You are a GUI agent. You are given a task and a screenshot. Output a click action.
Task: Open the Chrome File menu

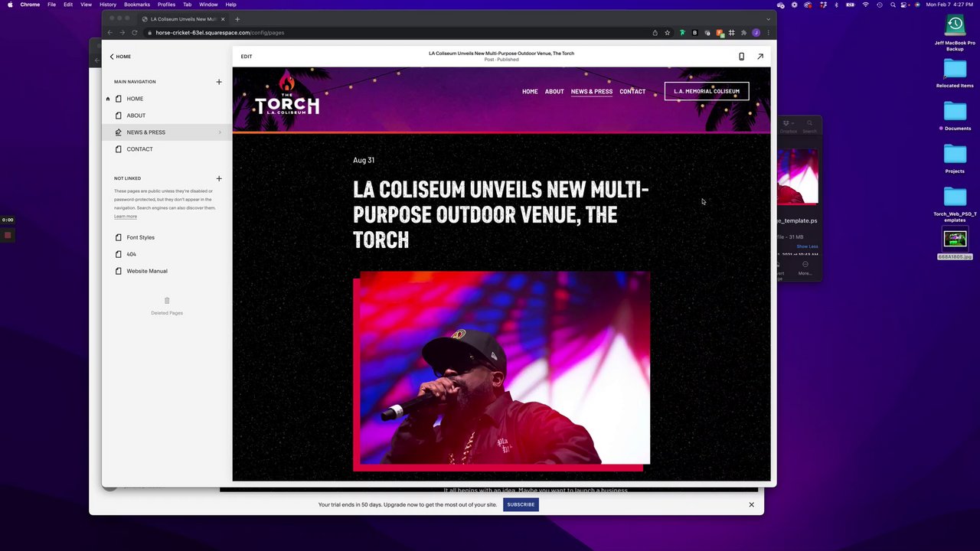pos(51,5)
